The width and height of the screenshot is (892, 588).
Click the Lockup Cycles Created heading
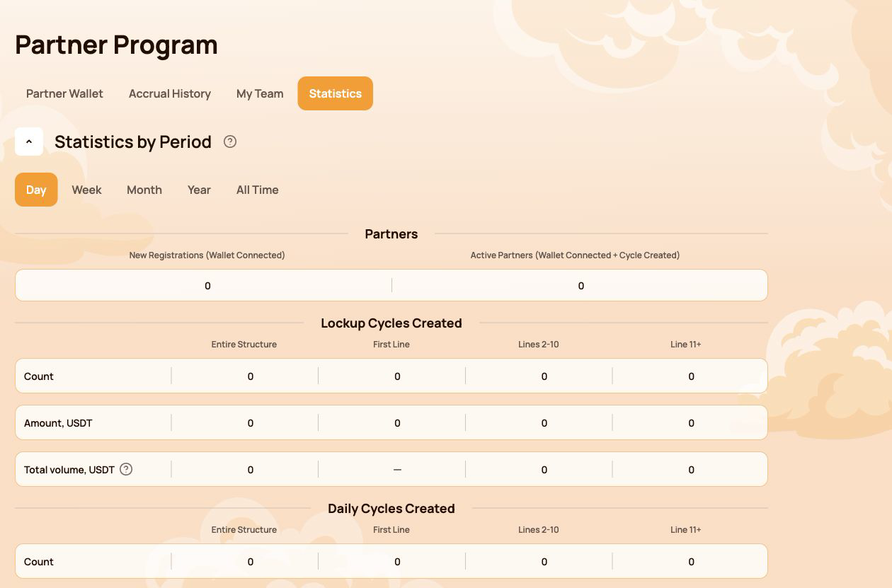(391, 323)
